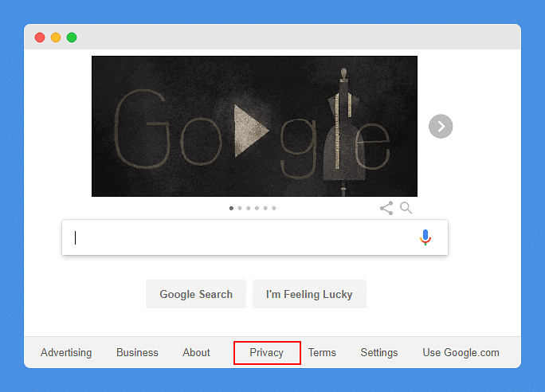This screenshot has height=392, width=545.
Task: Select the first carousel dot
Action: [x=231, y=208]
